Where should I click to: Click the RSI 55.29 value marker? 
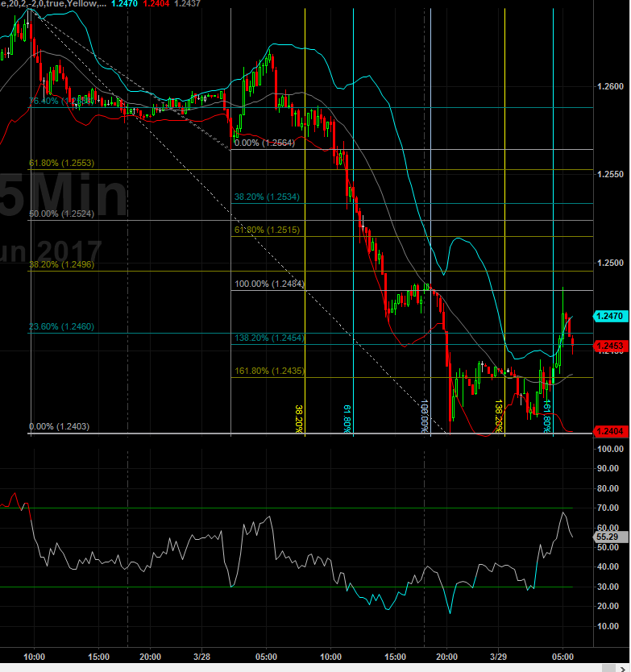607,536
